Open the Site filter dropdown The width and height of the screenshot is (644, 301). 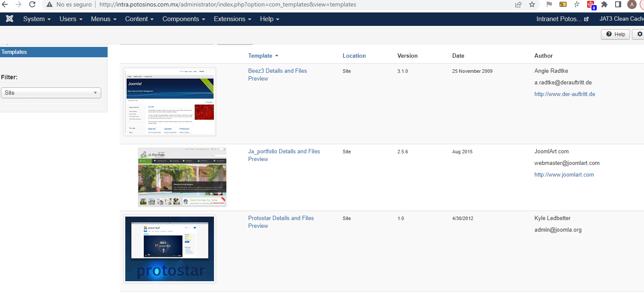[x=51, y=93]
